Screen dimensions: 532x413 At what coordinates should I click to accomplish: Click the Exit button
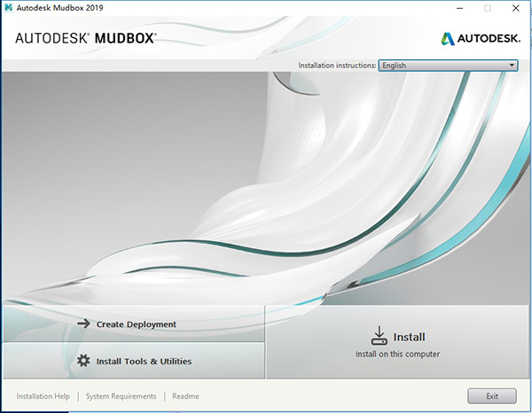[492, 396]
